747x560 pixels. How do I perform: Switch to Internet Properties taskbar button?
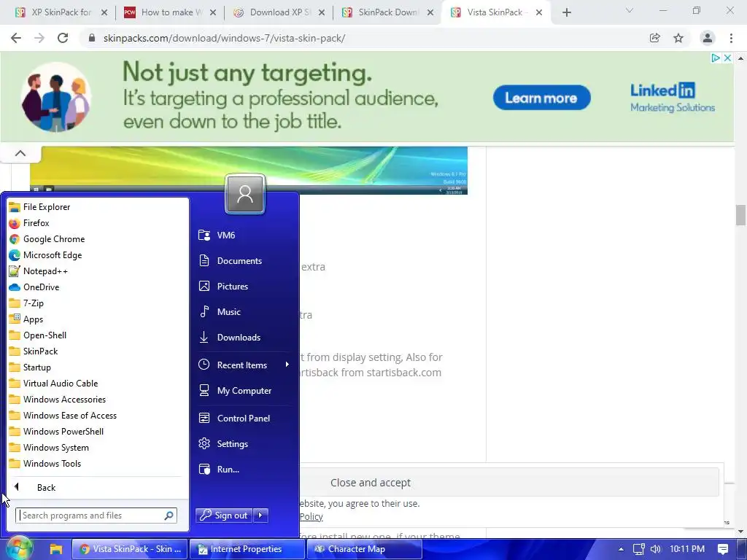(x=247, y=549)
